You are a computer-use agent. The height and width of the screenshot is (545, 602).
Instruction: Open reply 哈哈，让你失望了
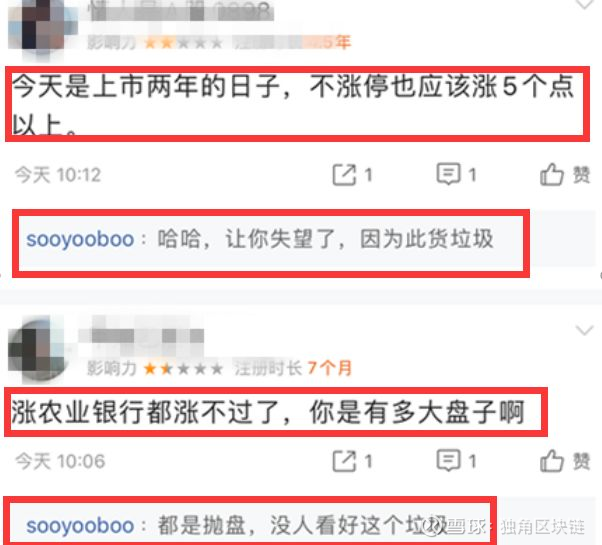click(x=326, y=239)
